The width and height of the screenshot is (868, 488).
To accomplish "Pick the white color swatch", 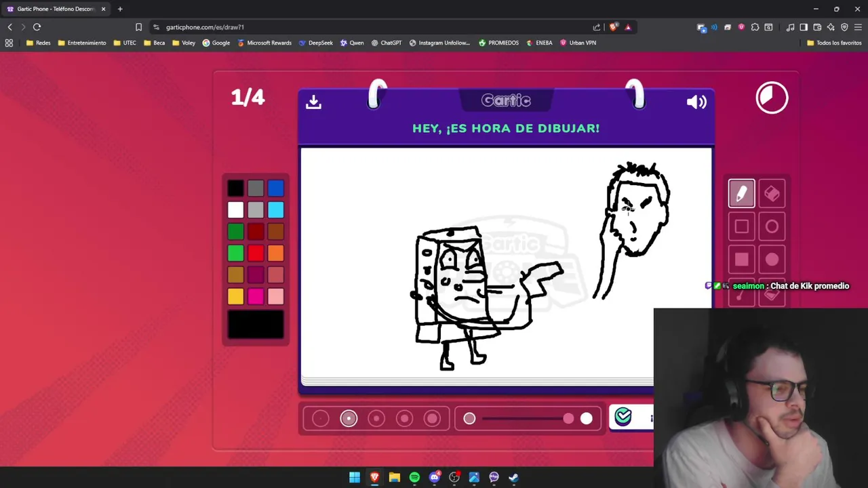I will (x=235, y=210).
